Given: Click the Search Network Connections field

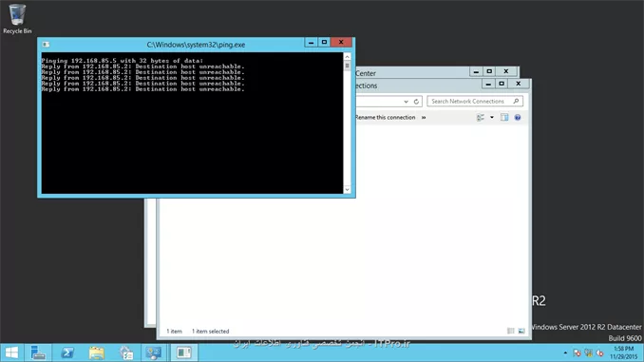Looking at the screenshot, I should (x=475, y=101).
